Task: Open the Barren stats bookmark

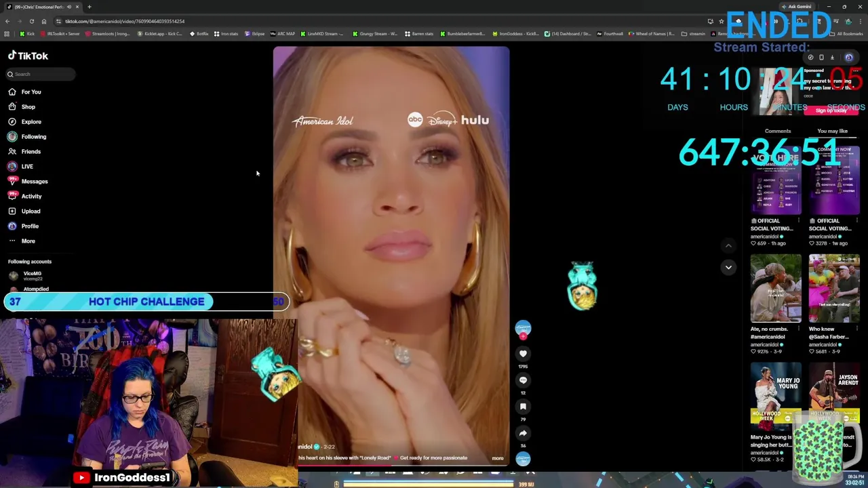Action: [419, 33]
